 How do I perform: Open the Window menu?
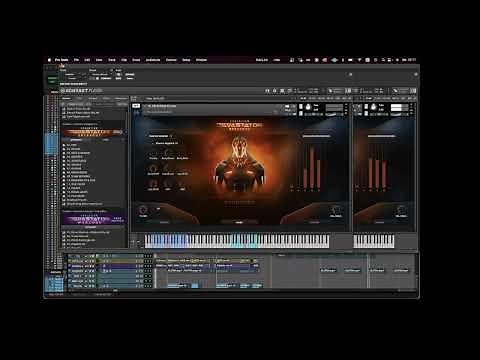click(x=201, y=60)
